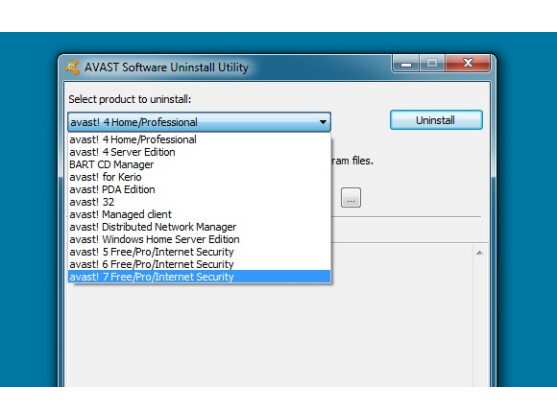Screen dimensions: 557x418
Task: Pick avast! PDA Edition from the list
Action: pos(199,189)
